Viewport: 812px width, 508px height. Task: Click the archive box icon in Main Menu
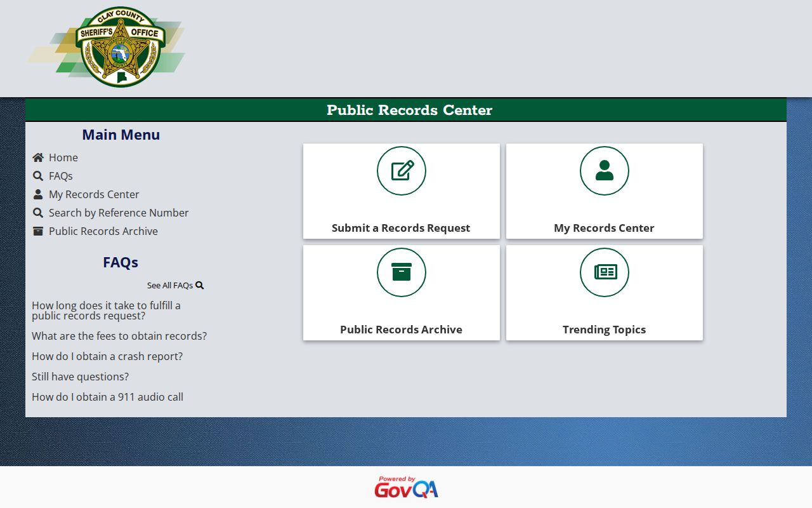tap(38, 231)
